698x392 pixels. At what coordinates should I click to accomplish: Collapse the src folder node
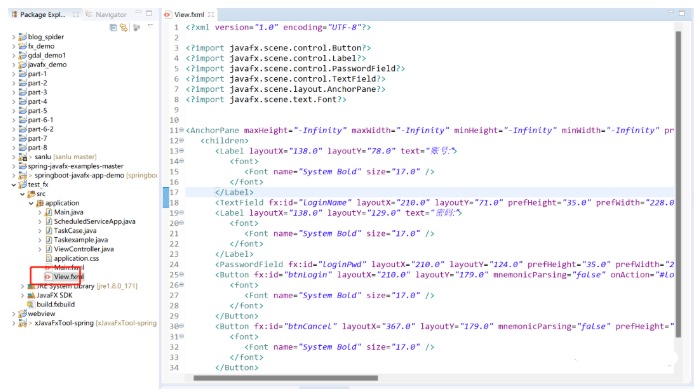point(22,194)
